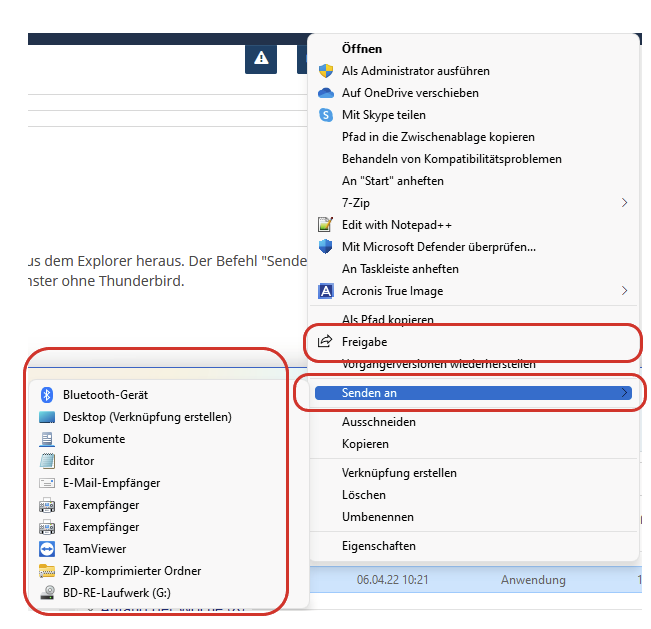Click the Freigabe share icon
651x629 pixels.
325,342
